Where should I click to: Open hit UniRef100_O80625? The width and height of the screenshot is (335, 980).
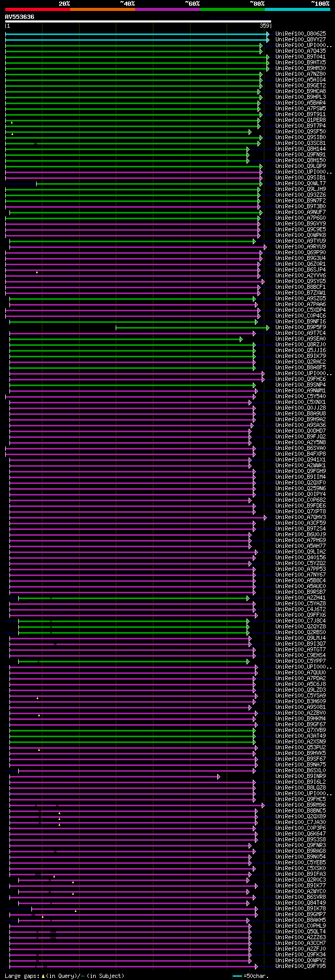tap(300, 33)
